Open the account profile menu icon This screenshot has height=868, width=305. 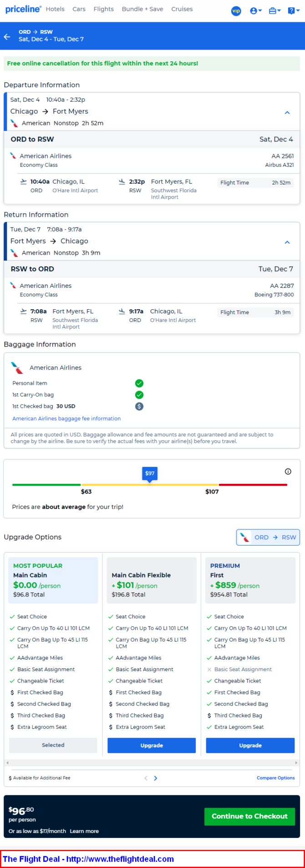click(256, 10)
